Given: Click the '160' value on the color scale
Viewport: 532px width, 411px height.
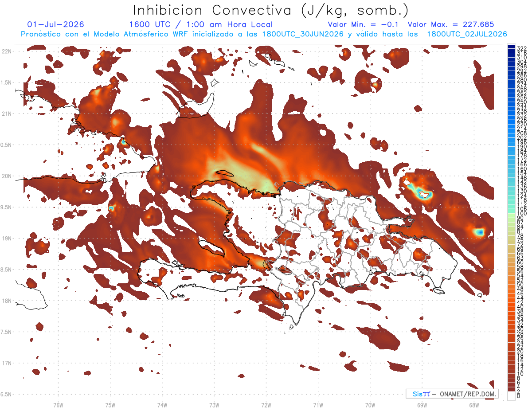Looking at the screenshot, I should pyautogui.click(x=522, y=169).
